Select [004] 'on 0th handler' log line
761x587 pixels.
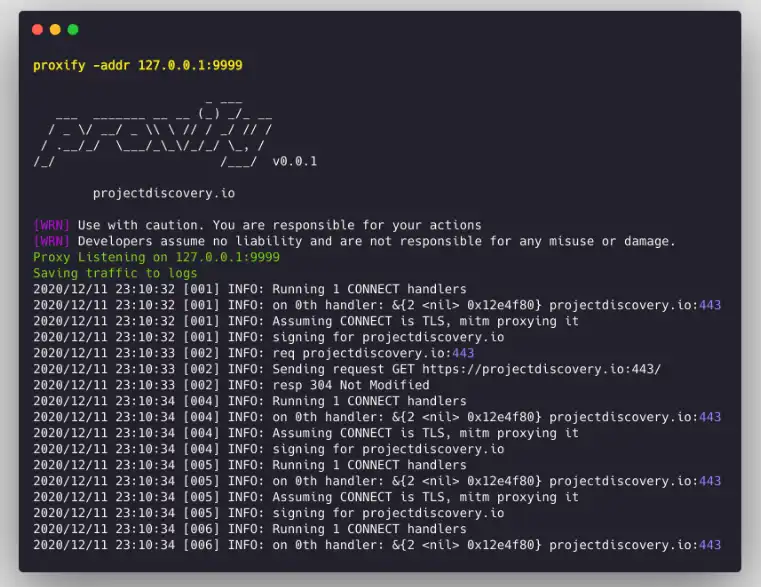point(377,417)
